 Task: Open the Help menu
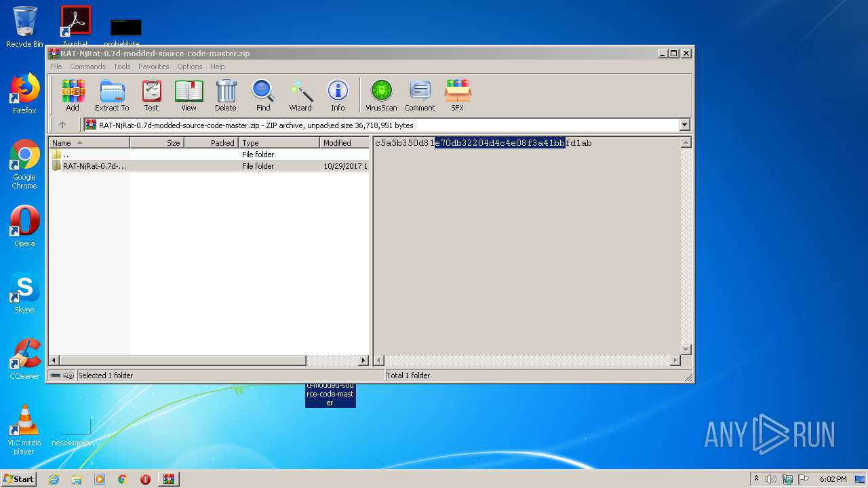pos(217,66)
